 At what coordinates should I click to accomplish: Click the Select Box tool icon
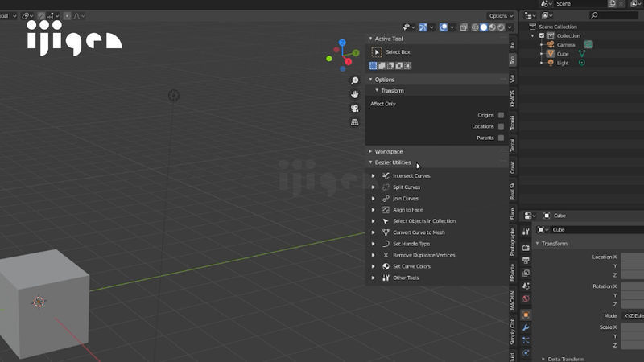(x=377, y=52)
